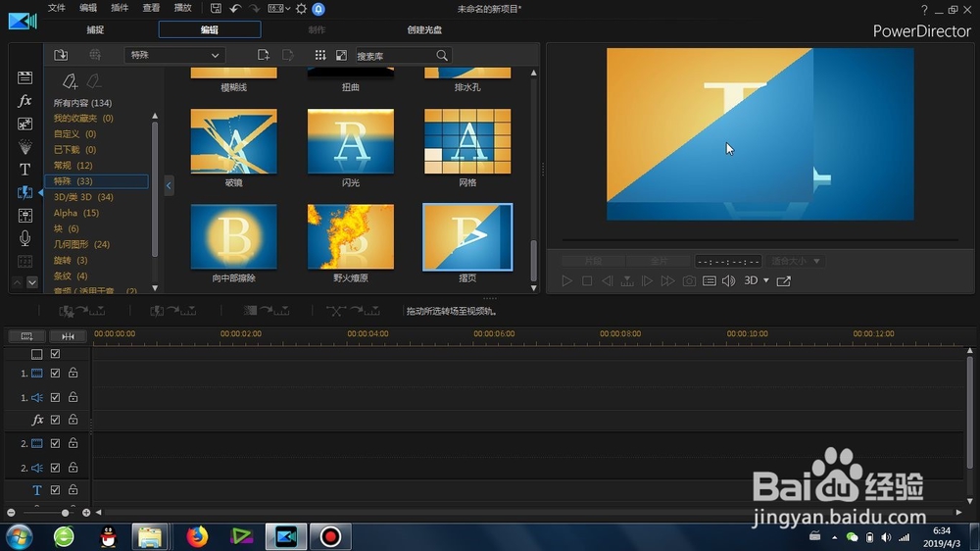This screenshot has height=551, width=980.
Task: Select the 所有内容 (134) category
Action: (82, 103)
